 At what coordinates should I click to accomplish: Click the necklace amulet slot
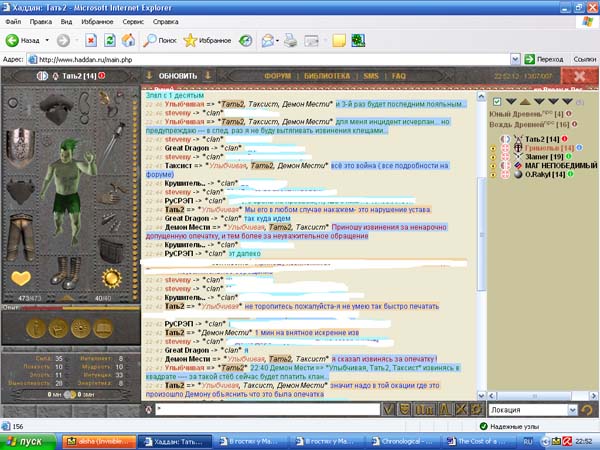[85, 107]
